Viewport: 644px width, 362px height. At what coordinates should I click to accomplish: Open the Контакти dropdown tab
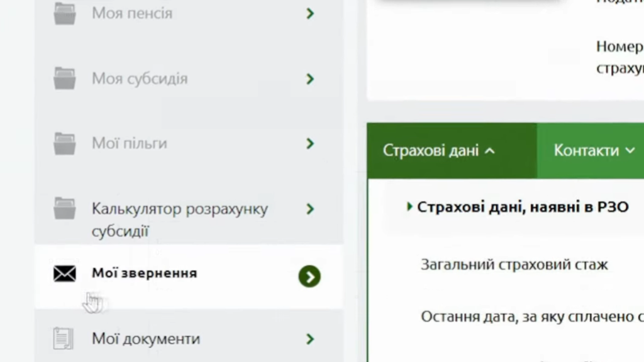(x=594, y=151)
